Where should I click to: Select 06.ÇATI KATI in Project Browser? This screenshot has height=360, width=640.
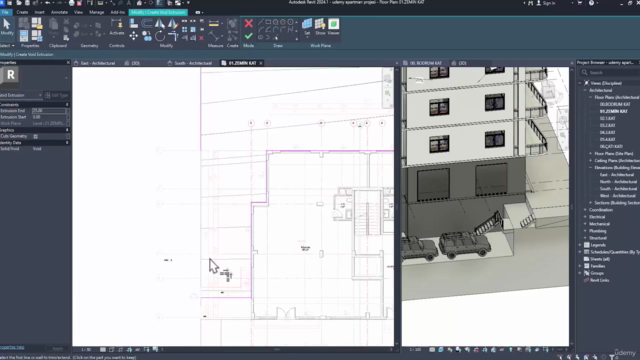click(611, 147)
